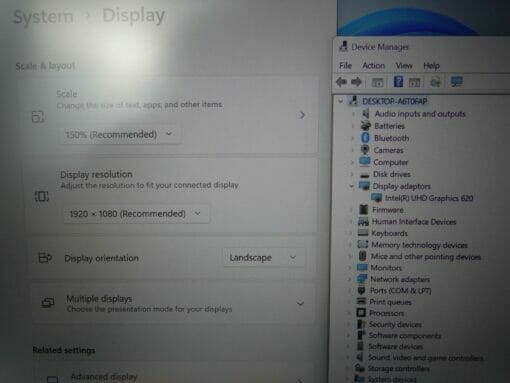510x383 pixels.
Task: Click the monitor scan icon in Device Manager toolbar
Action: pyautogui.click(x=456, y=82)
